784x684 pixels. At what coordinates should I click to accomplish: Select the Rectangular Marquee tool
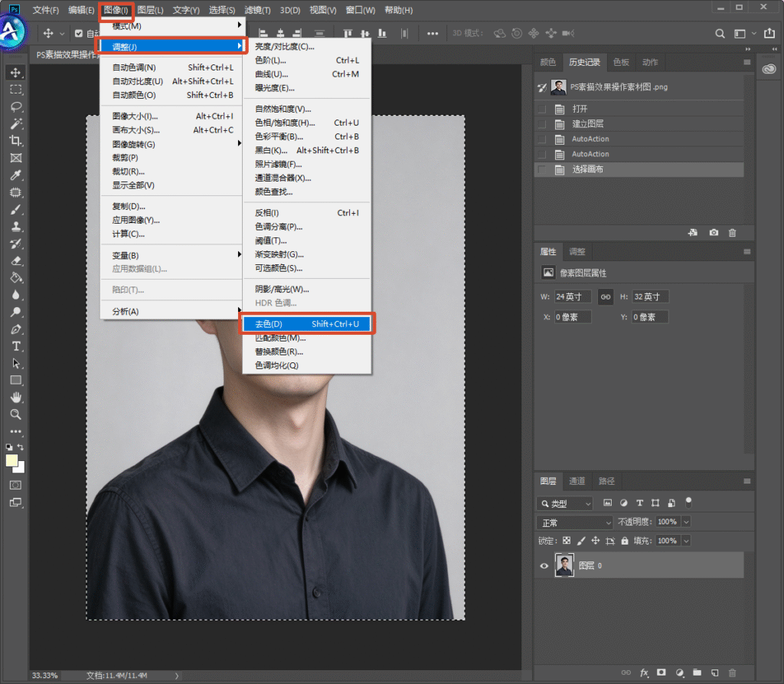tap(16, 90)
